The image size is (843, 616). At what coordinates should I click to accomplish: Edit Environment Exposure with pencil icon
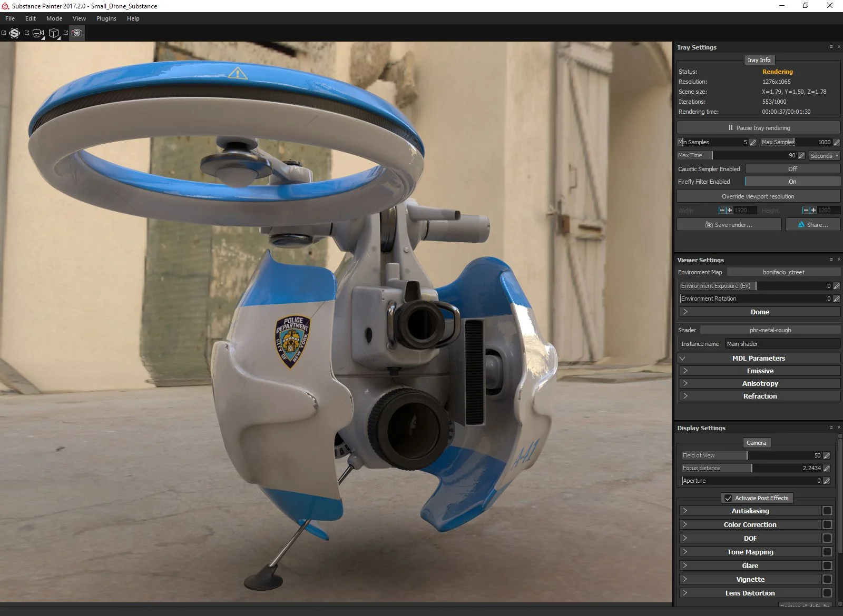[837, 286]
